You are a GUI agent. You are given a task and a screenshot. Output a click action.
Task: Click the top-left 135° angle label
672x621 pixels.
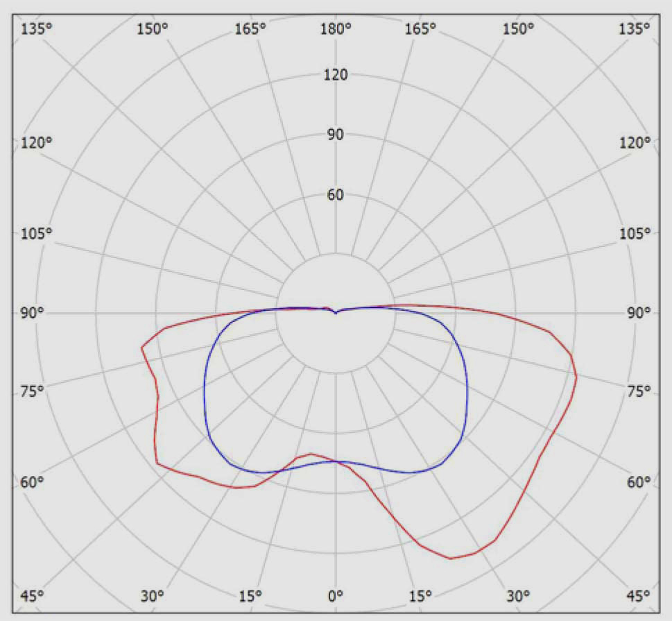coord(35,28)
